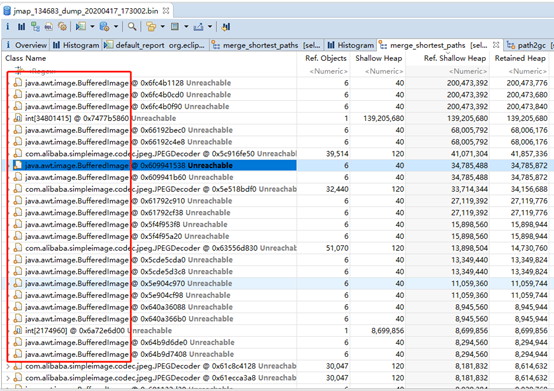The image size is (554, 391).
Task: Sort by the Shallow Heap column header
Action: (378, 58)
